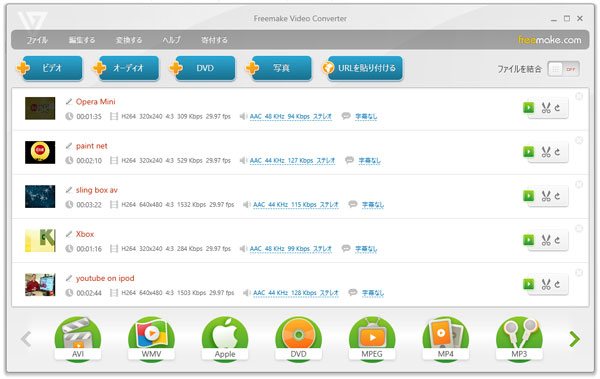
Task: Add photos with 写真 button
Action: pos(279,68)
